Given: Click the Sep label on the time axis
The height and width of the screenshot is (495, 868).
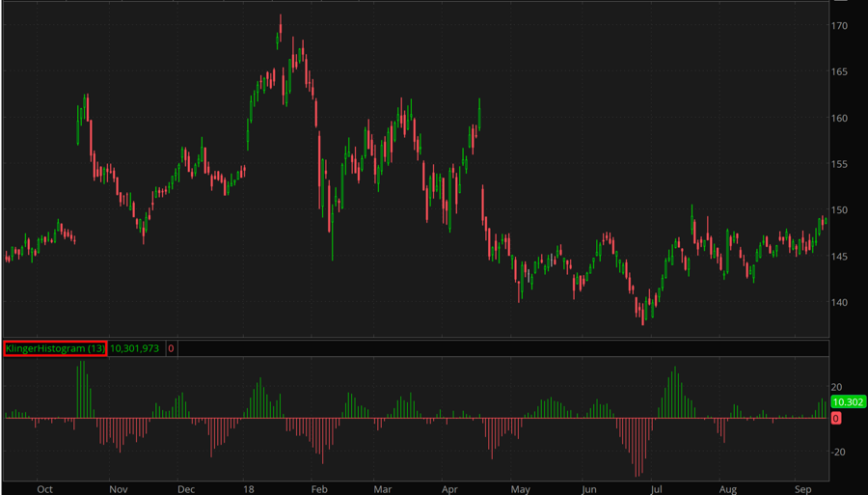Looking at the screenshot, I should pyautogui.click(x=803, y=489).
